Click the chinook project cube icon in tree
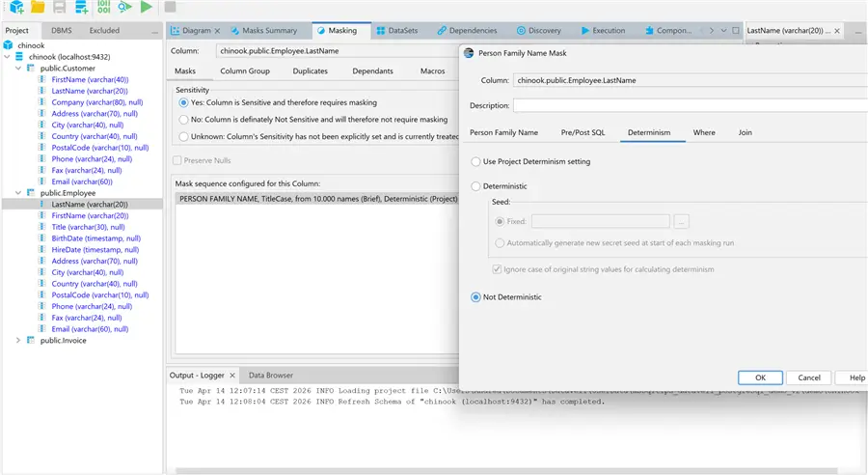 click(9, 45)
